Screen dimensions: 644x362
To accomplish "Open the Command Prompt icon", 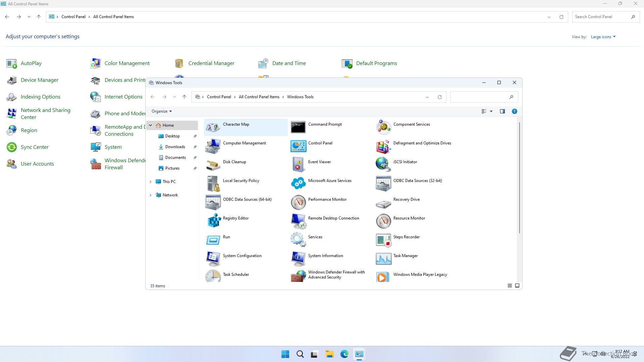I will (298, 127).
